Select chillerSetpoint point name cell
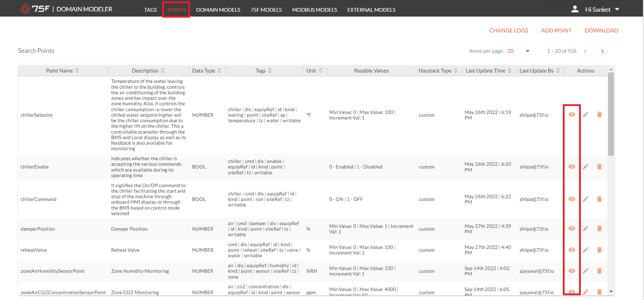 pyautogui.click(x=37, y=115)
